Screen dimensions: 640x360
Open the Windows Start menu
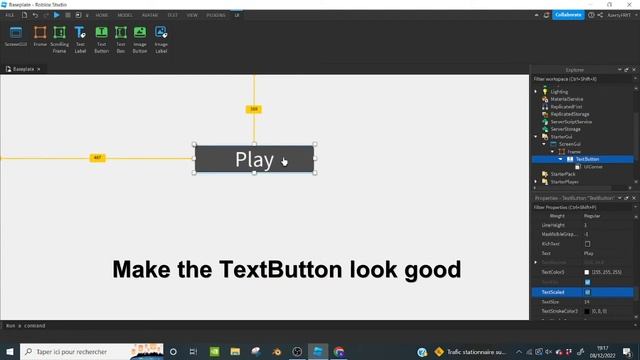click(x=10, y=351)
